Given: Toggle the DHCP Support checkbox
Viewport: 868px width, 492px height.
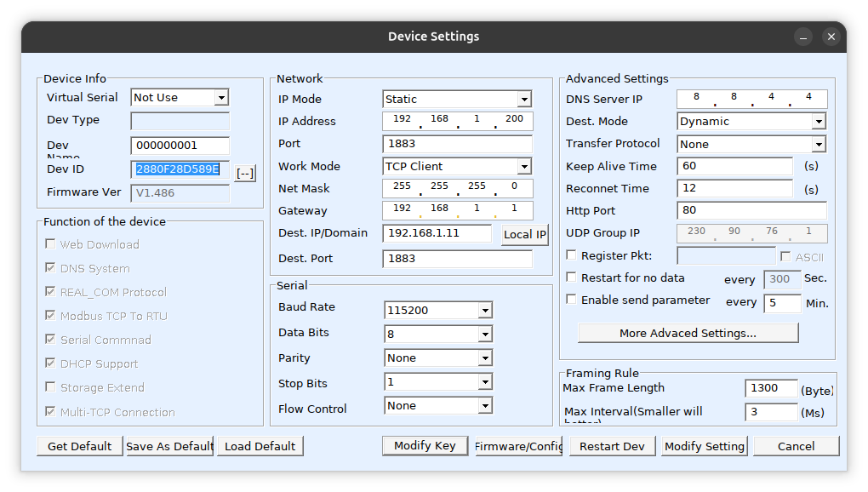Looking at the screenshot, I should coord(50,363).
